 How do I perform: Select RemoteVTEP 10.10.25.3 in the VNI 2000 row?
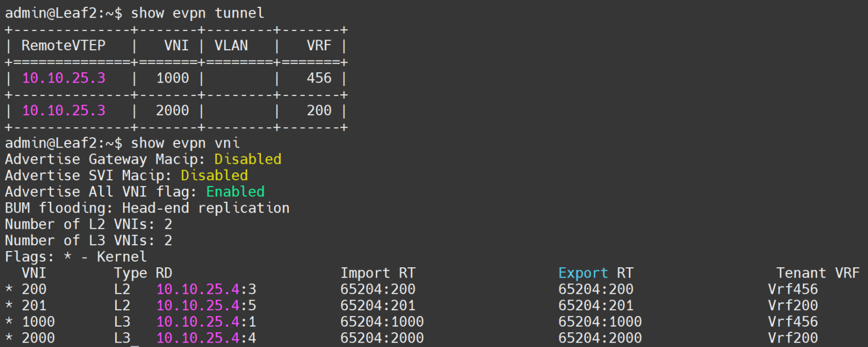63,110
